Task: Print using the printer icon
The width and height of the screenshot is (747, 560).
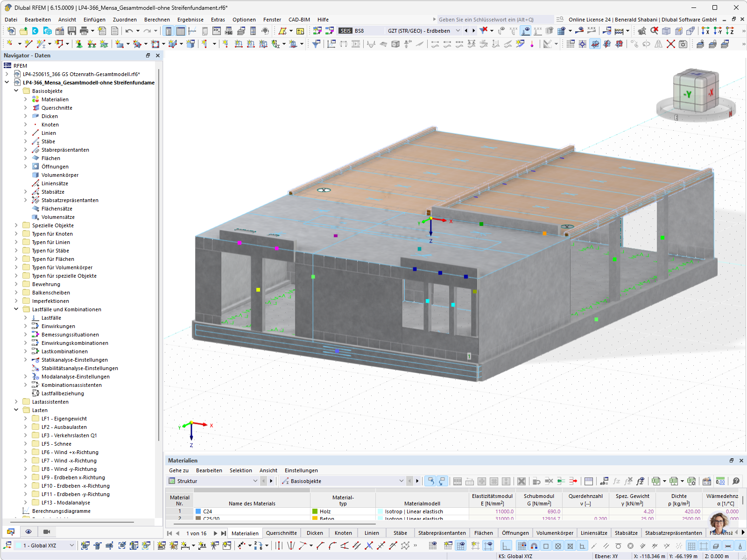Action: click(84, 31)
